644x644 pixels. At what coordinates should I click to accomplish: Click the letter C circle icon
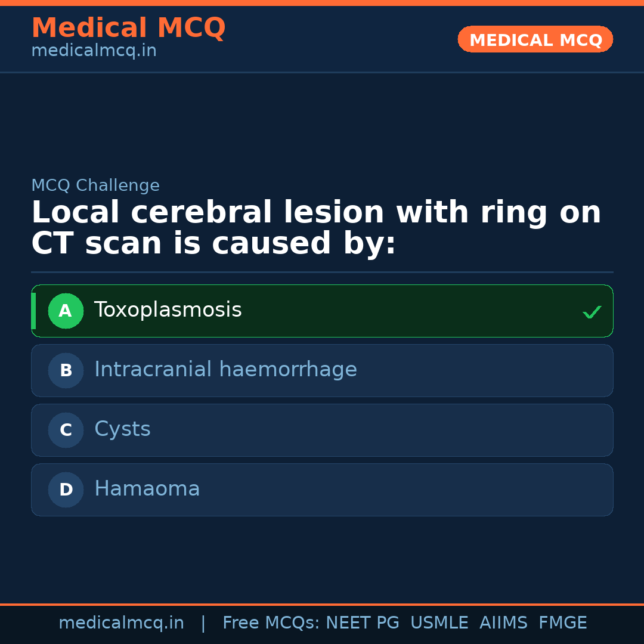click(x=66, y=430)
